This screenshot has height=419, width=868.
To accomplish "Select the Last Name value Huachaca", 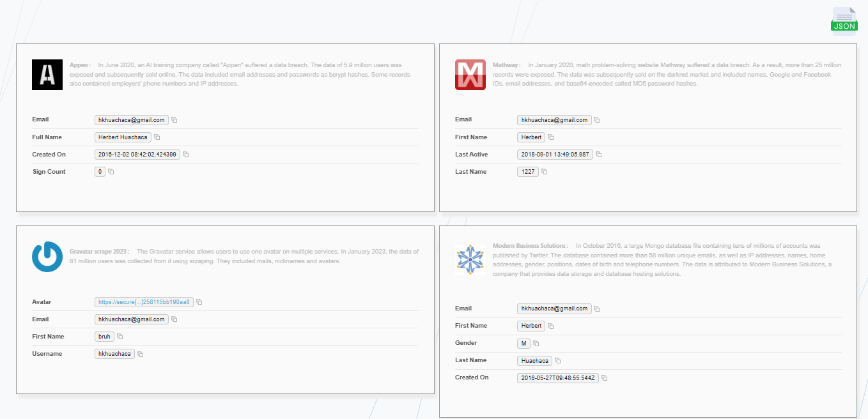I will tap(535, 361).
